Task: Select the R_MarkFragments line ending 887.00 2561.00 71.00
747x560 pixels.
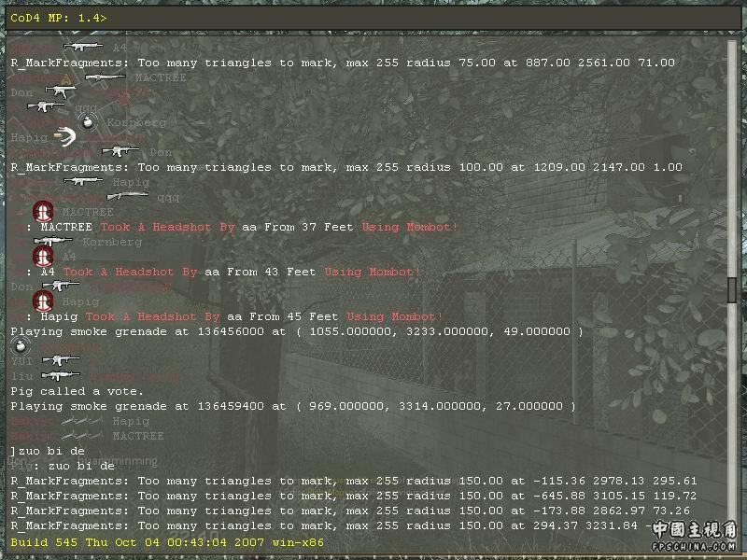Action: [x=343, y=63]
